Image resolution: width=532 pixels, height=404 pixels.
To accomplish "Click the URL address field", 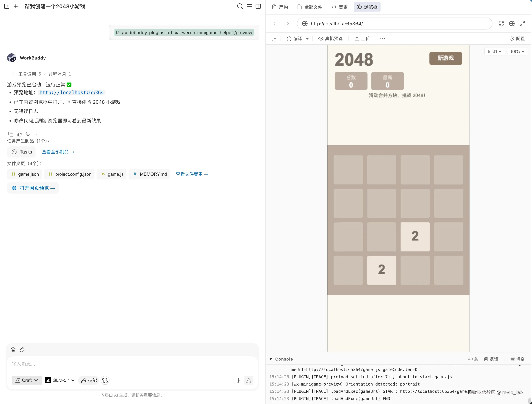I will pos(395,24).
